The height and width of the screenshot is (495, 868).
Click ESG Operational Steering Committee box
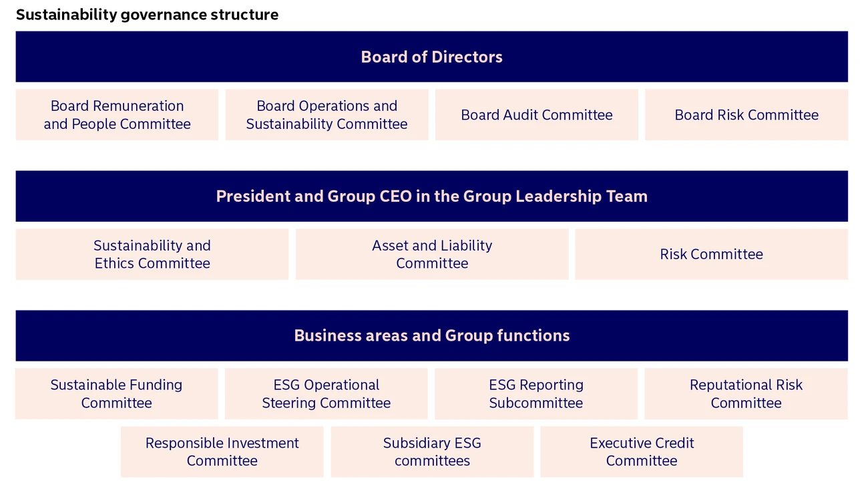[326, 393]
